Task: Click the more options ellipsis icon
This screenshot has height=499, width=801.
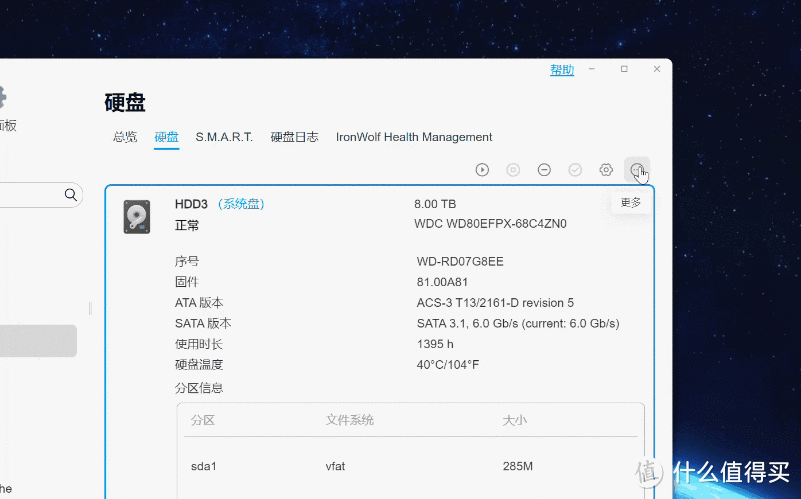Action: pos(637,170)
